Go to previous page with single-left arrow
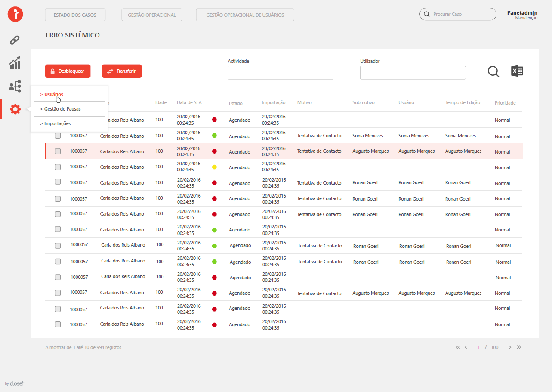This screenshot has width=552, height=392. 466,347
